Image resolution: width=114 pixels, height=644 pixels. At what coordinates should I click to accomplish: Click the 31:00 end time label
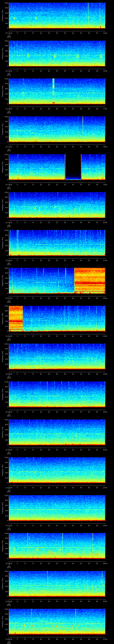click(x=105, y=639)
